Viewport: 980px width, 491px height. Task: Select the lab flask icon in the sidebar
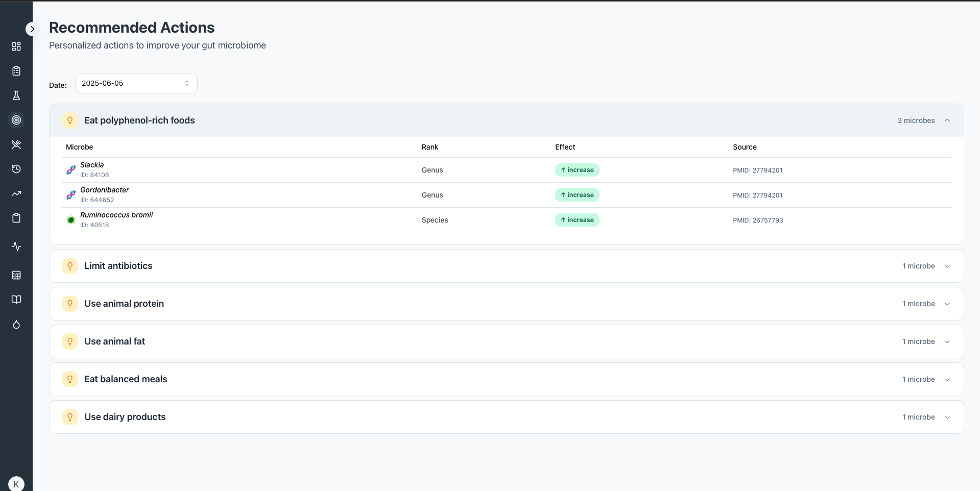pyautogui.click(x=16, y=95)
